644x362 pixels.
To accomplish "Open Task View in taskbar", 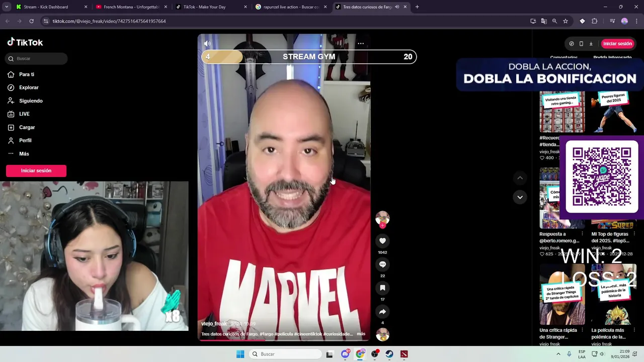I will click(x=330, y=354).
